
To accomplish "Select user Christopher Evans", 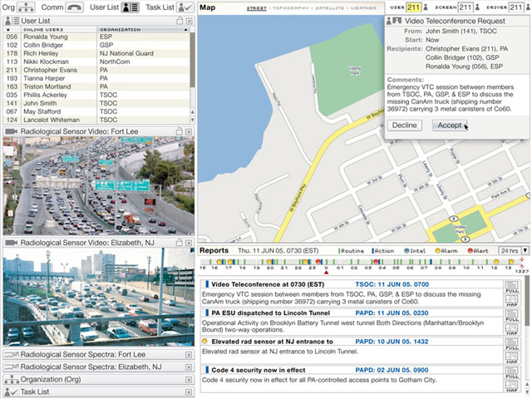I will click(96, 70).
